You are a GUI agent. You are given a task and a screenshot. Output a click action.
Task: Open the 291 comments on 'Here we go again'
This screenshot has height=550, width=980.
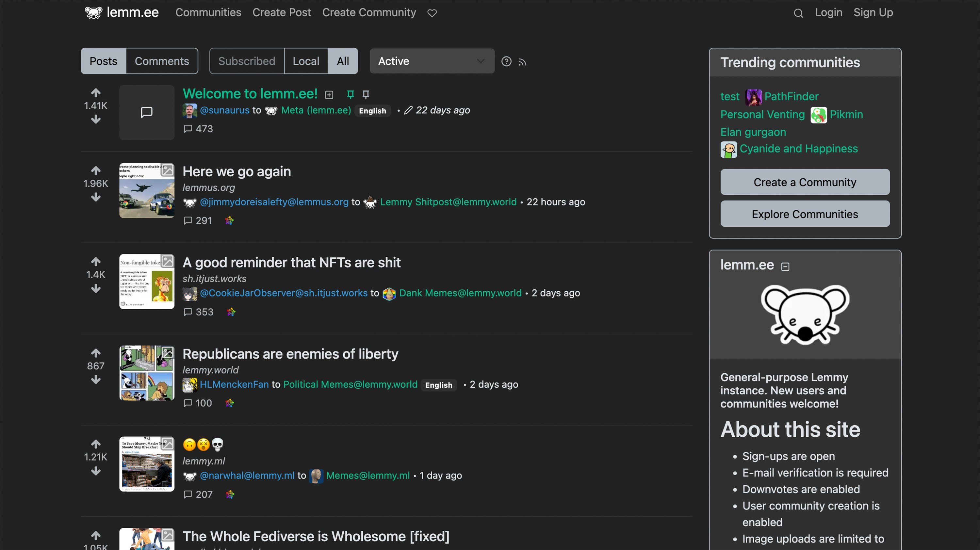point(197,220)
